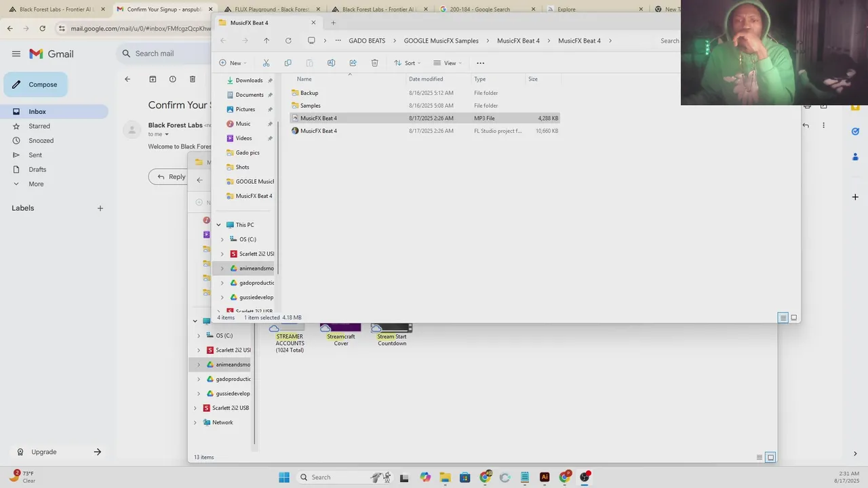Viewport: 868px width, 488px height.
Task: Open Task View from the taskbar
Action: point(404,477)
